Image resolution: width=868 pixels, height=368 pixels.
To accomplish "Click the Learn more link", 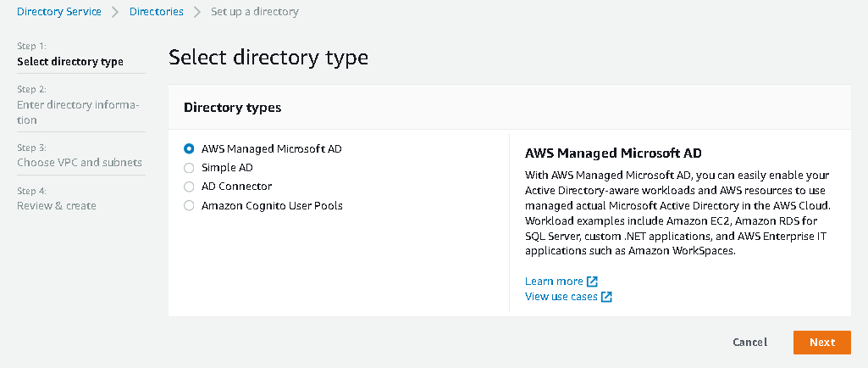I will pyautogui.click(x=554, y=282).
